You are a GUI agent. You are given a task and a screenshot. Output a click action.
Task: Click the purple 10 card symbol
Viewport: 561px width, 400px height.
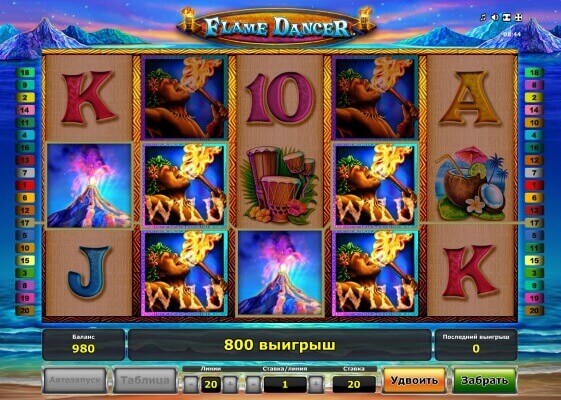[x=280, y=97]
